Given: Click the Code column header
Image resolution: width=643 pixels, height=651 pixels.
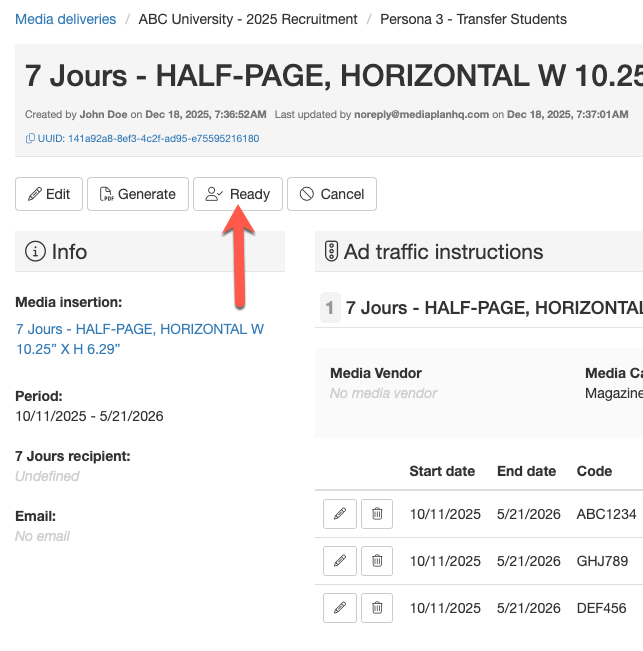Looking at the screenshot, I should tap(595, 471).
